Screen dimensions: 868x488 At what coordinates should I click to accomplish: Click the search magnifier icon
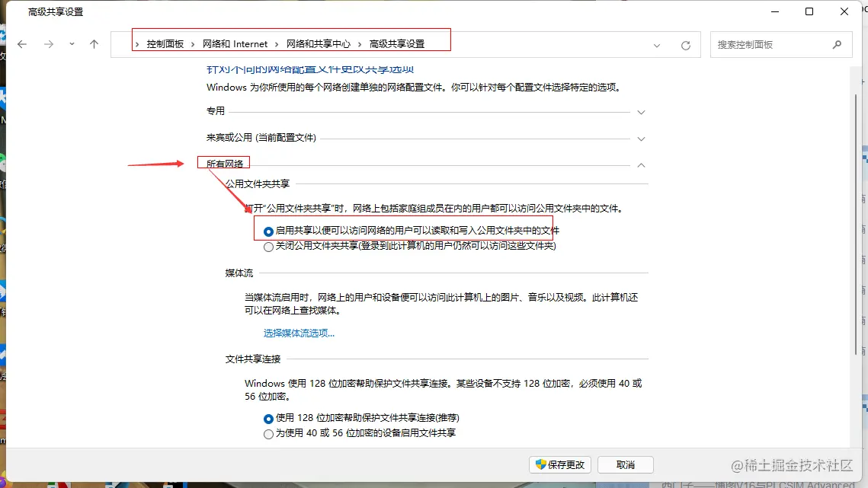[x=837, y=44]
